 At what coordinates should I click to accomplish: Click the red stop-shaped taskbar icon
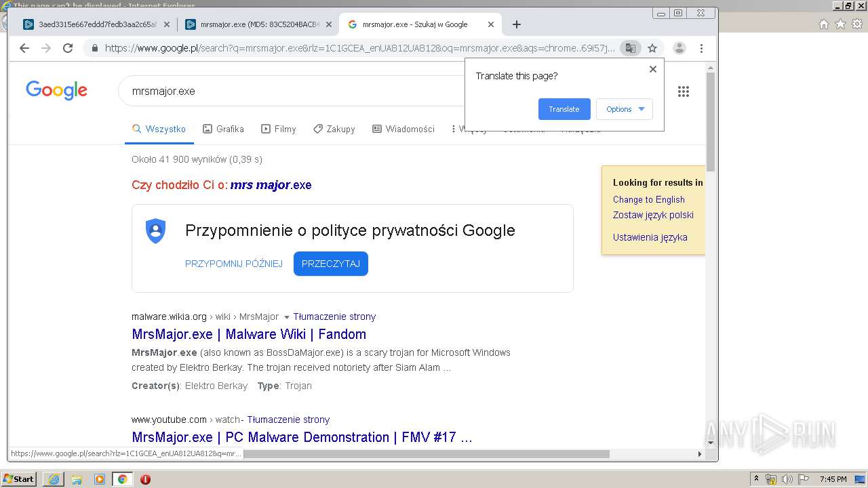tap(145, 479)
